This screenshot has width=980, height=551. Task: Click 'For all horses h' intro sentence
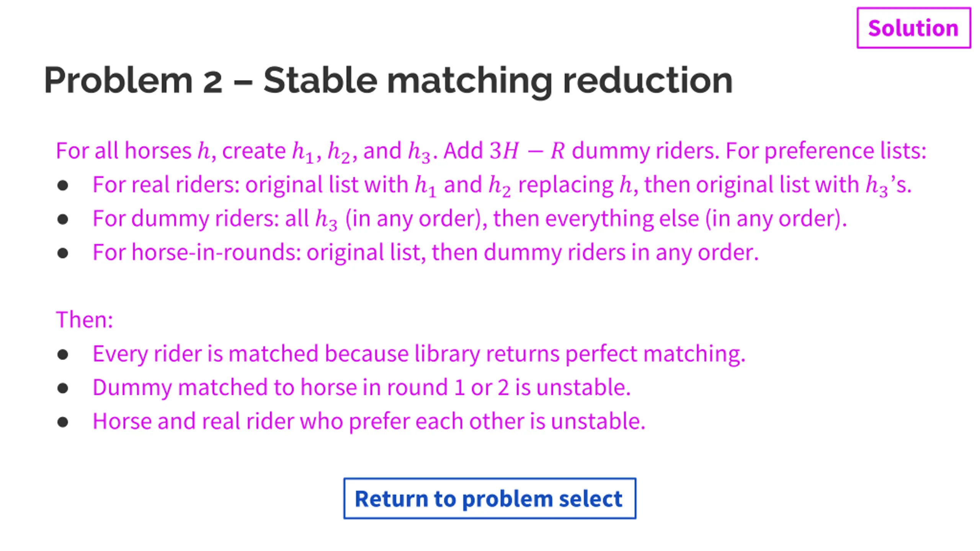tap(491, 151)
